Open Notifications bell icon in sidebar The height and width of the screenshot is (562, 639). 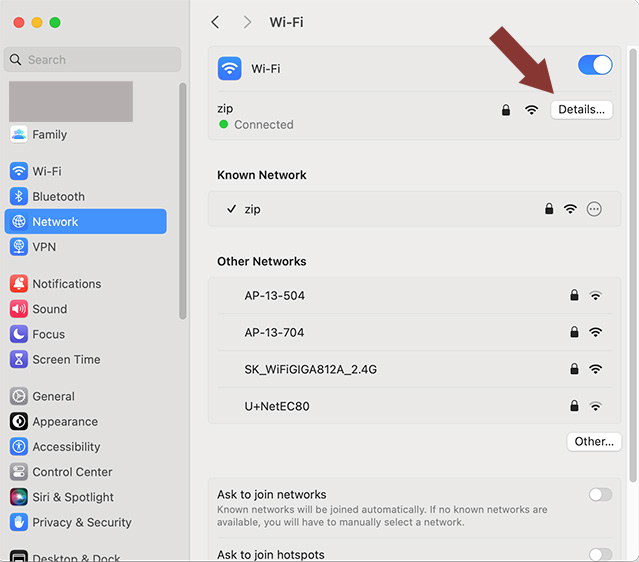pos(19,284)
